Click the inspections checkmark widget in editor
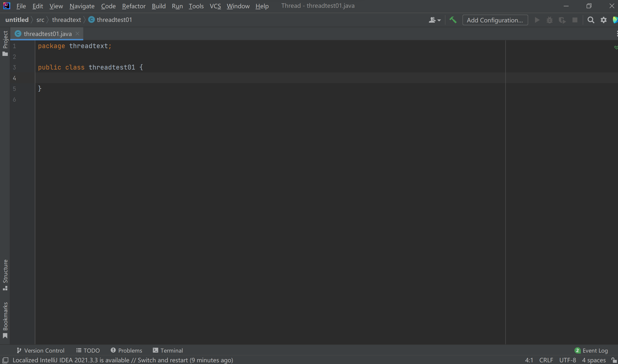Image resolution: width=618 pixels, height=364 pixels. tap(616, 47)
